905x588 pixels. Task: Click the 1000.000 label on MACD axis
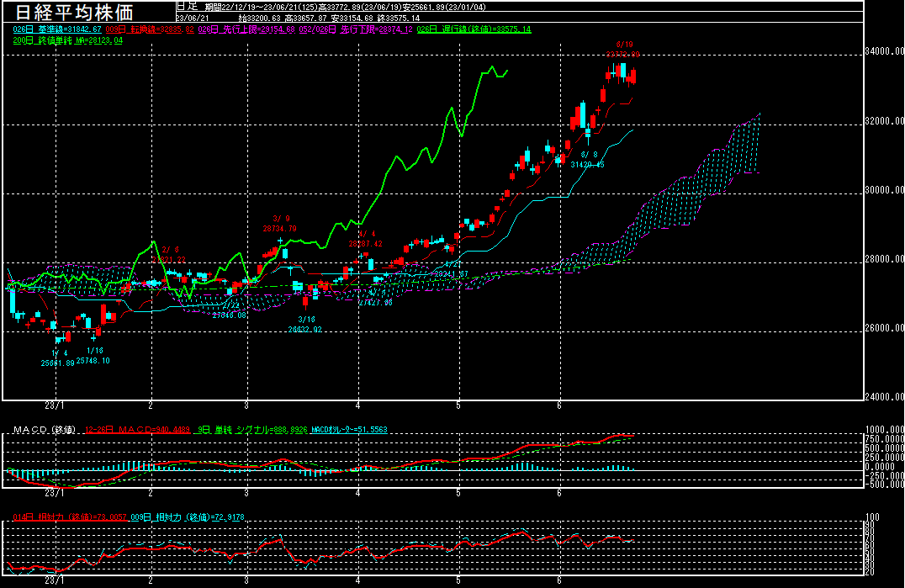[884, 430]
